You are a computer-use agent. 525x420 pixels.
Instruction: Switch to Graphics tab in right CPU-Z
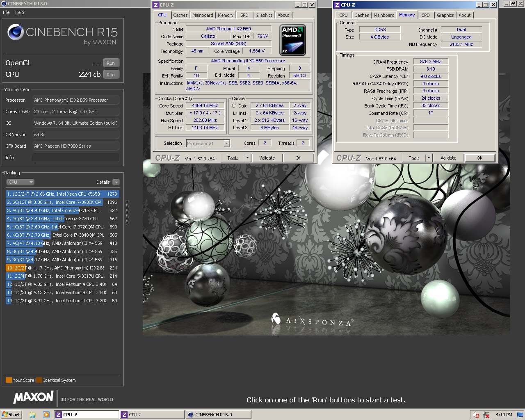(x=445, y=15)
